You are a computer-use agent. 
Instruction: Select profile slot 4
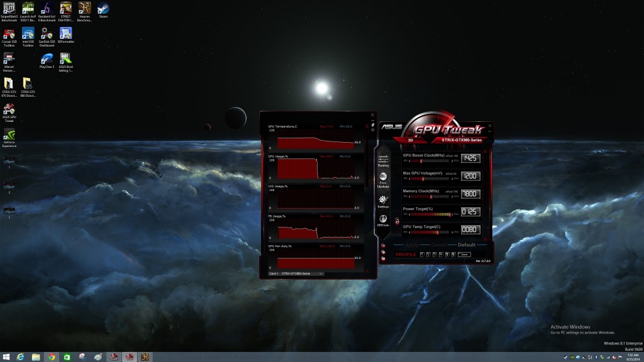[x=441, y=255]
